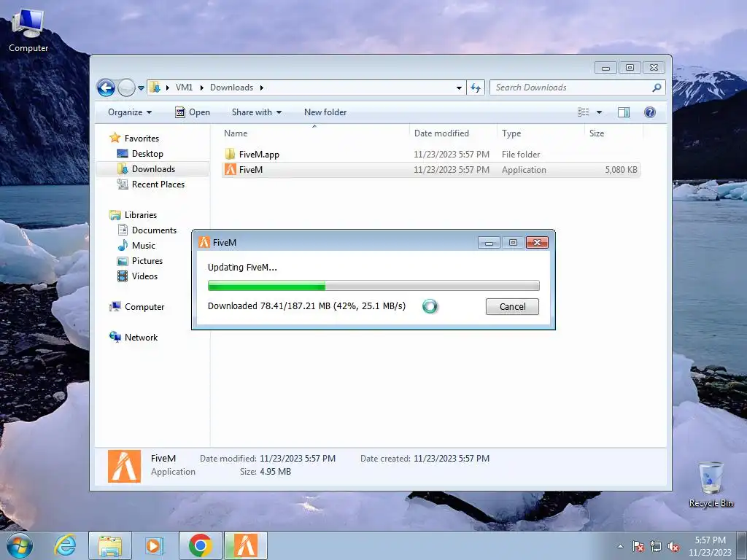Open the taskbar clock and date
Image resolution: width=747 pixels, height=560 pixels.
(710, 546)
